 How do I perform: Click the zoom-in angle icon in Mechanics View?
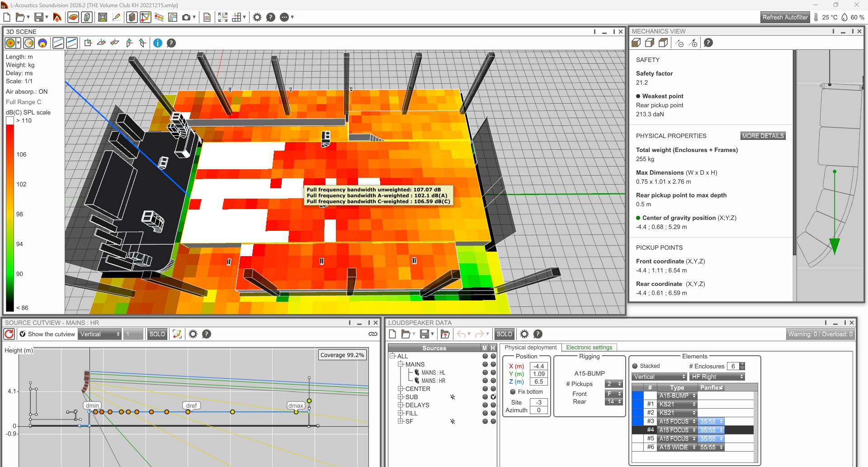[x=693, y=43]
